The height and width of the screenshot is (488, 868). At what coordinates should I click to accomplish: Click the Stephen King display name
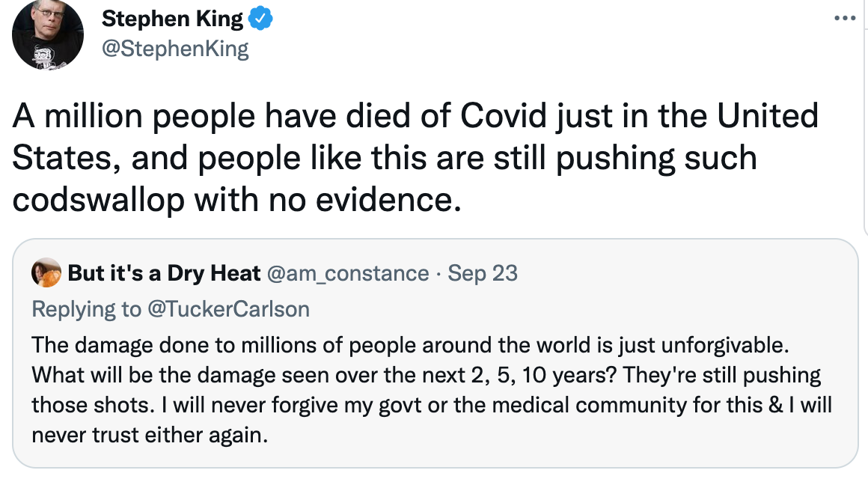coord(172,19)
